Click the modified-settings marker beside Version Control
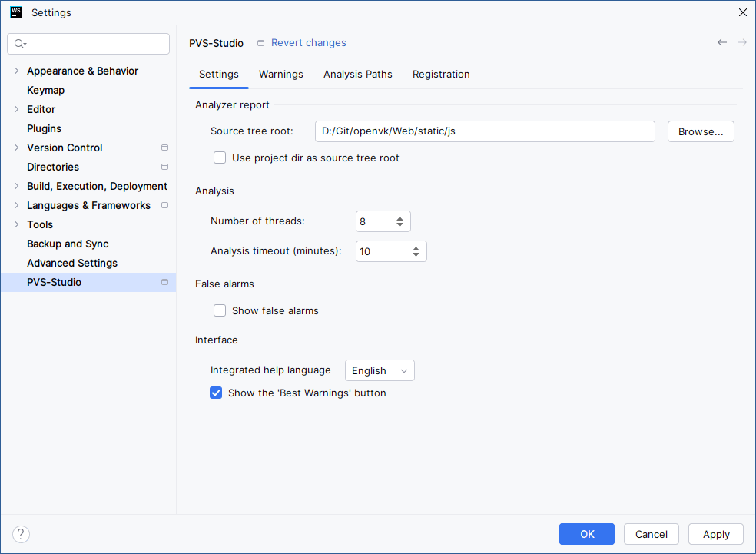The height and width of the screenshot is (554, 756). (164, 148)
